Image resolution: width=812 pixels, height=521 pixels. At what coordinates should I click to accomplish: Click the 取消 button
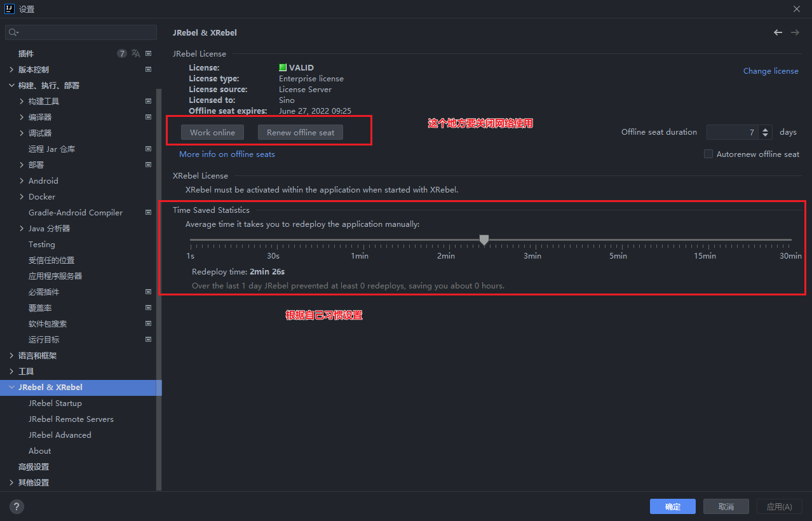[726, 506]
